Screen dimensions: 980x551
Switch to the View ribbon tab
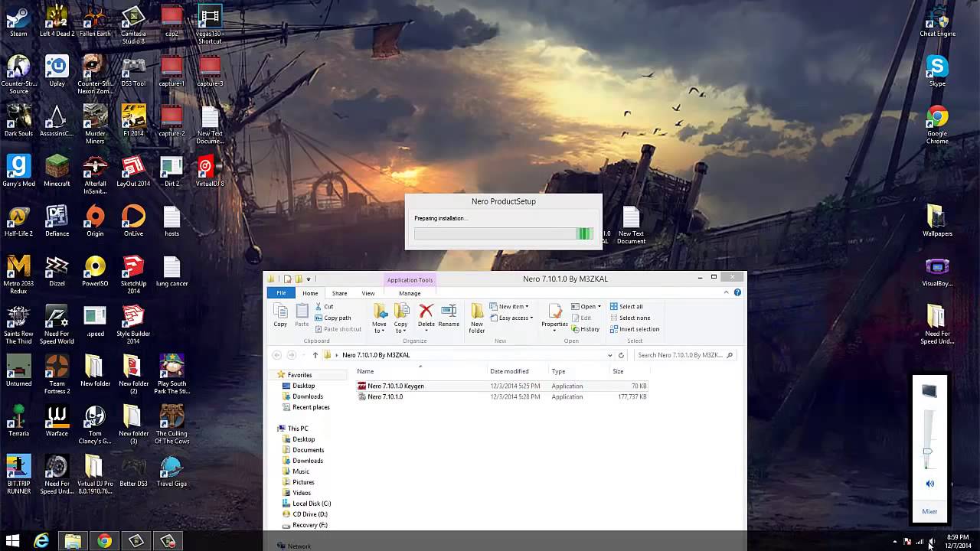368,293
